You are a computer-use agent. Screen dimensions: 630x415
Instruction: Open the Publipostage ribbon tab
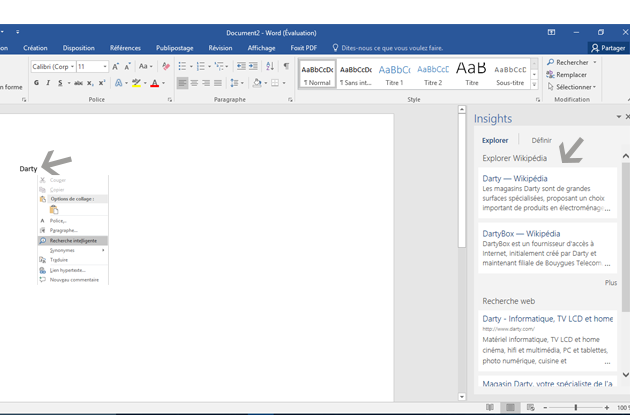point(175,48)
